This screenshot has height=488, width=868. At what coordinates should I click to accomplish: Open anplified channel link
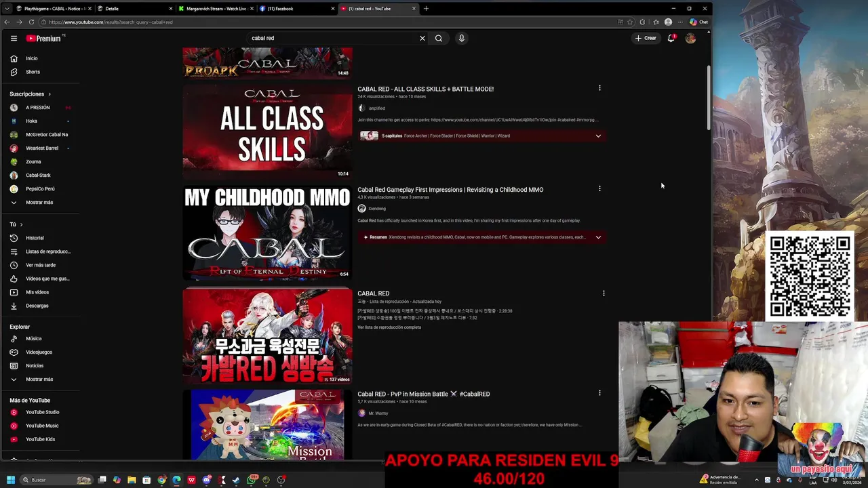[376, 108]
